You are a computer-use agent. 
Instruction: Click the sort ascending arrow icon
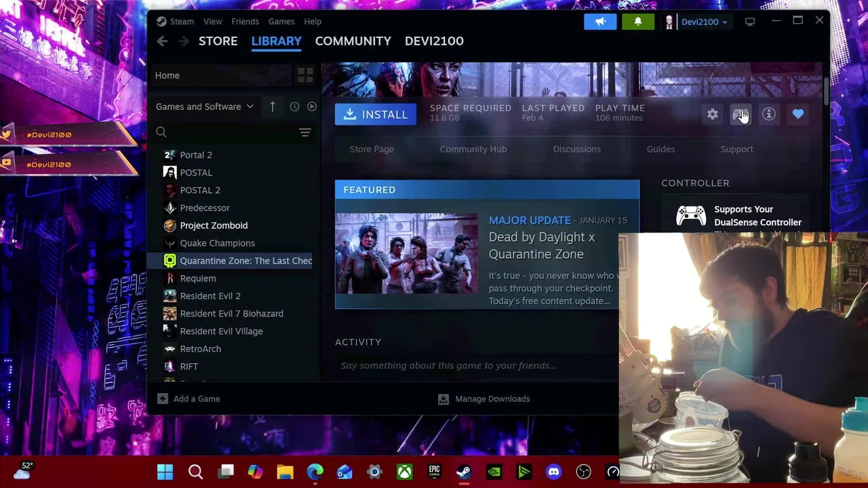click(272, 106)
